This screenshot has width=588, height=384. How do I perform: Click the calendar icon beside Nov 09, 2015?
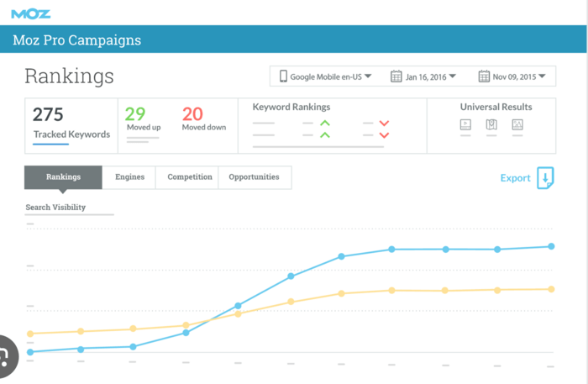click(484, 76)
